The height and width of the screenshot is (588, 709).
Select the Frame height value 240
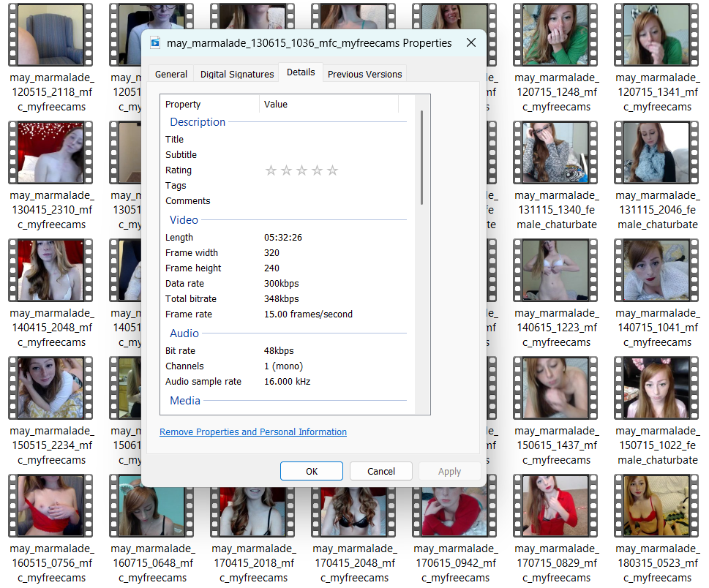[x=271, y=268]
